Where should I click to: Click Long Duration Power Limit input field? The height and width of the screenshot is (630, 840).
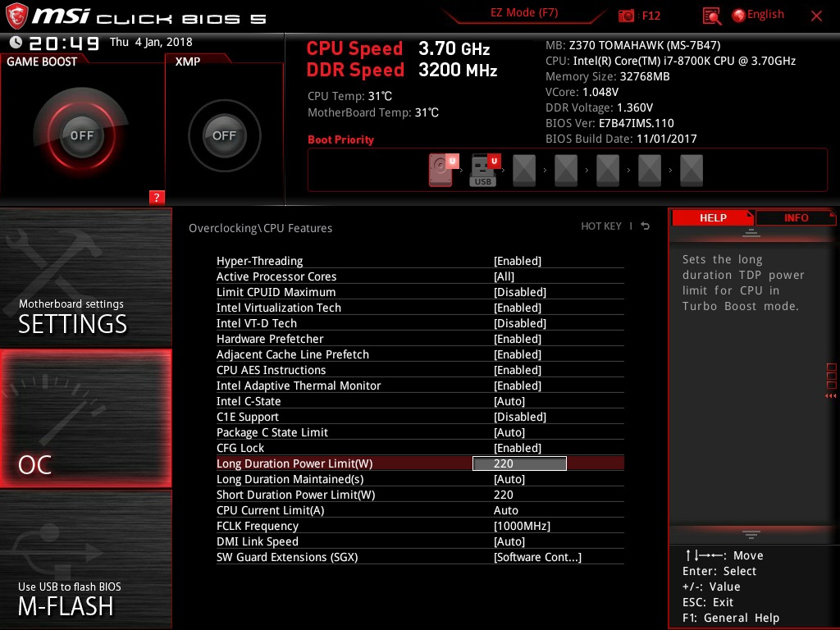tap(519, 463)
